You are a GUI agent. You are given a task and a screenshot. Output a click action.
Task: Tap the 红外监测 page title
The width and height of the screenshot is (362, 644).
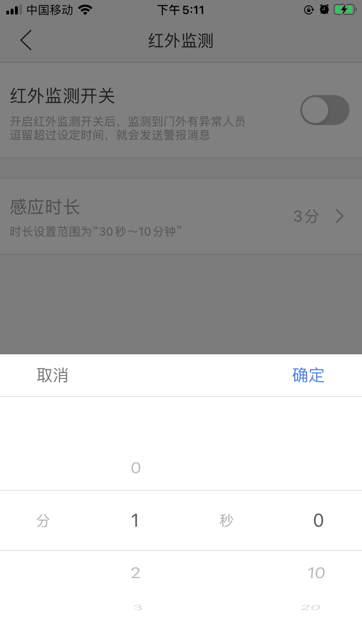coord(181,41)
